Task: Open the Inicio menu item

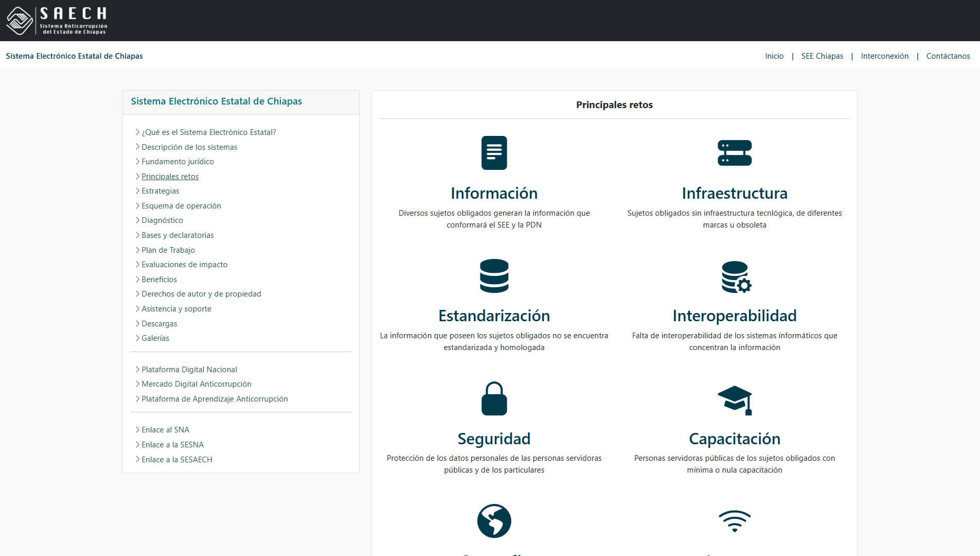Action: click(774, 56)
